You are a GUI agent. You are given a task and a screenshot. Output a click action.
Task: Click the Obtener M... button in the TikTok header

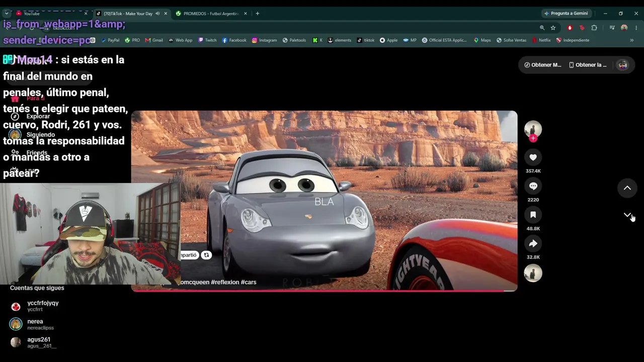[x=542, y=65]
